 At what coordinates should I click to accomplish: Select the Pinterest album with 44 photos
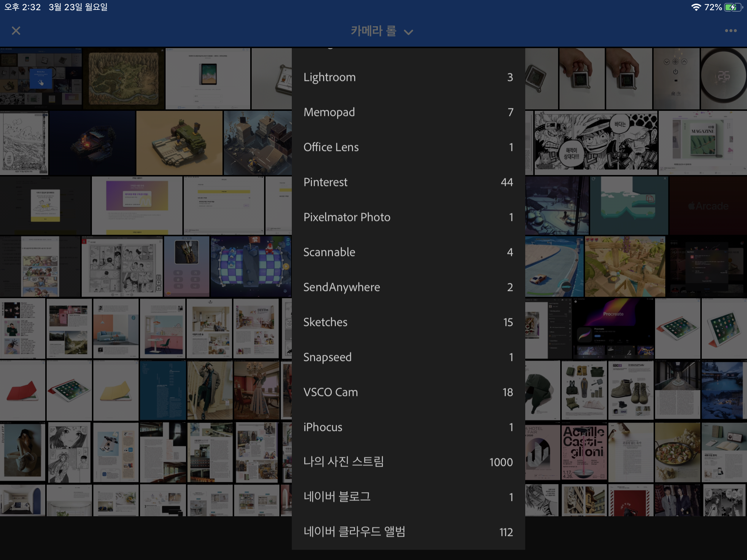tap(408, 182)
